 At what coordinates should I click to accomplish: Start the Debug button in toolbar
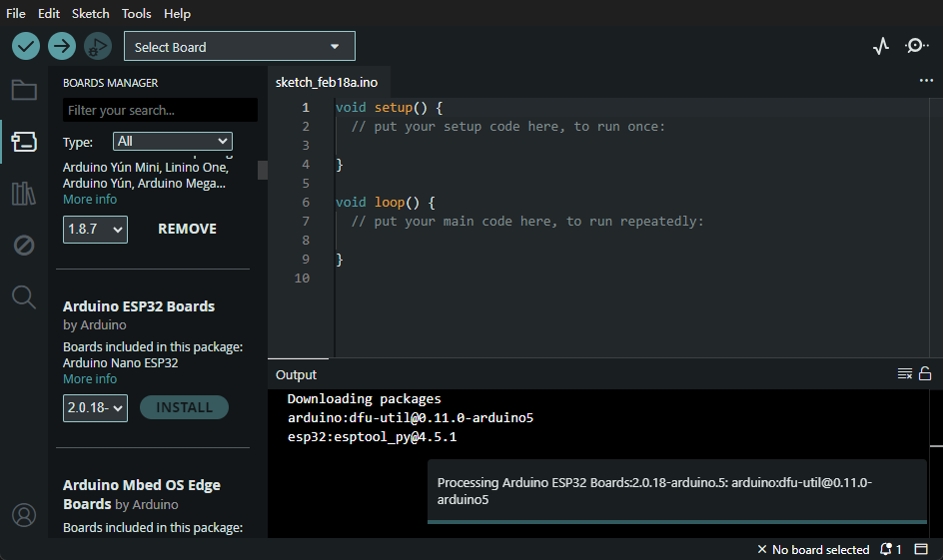(x=97, y=46)
